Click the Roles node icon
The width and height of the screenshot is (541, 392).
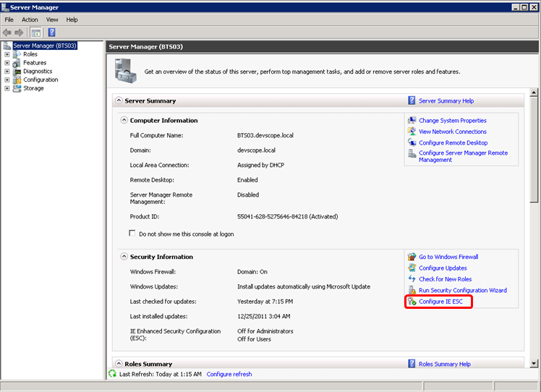click(17, 54)
